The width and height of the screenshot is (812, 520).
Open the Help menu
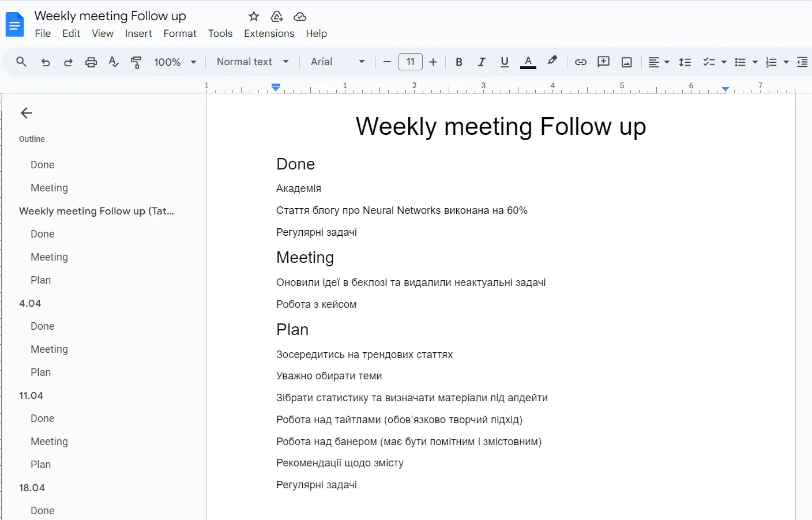316,33
